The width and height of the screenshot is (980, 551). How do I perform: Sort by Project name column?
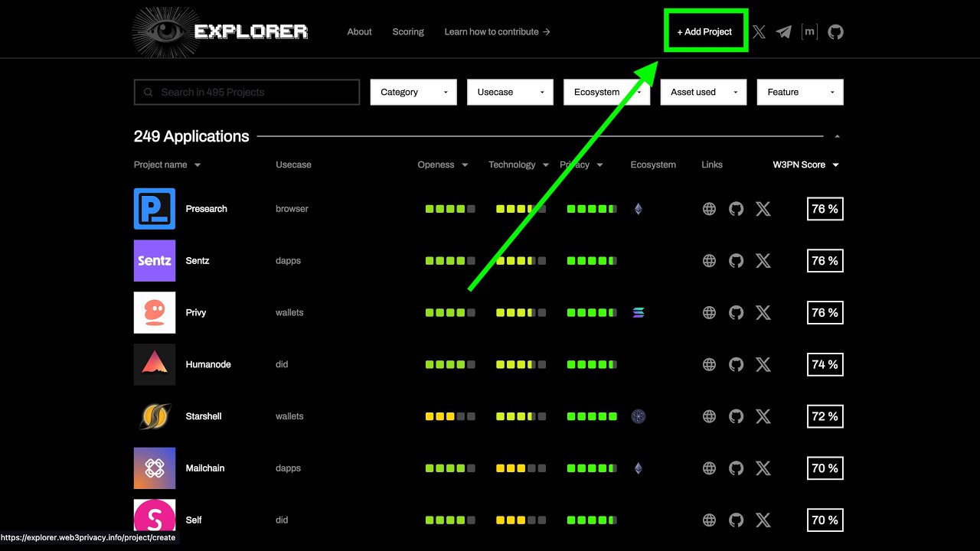click(167, 165)
